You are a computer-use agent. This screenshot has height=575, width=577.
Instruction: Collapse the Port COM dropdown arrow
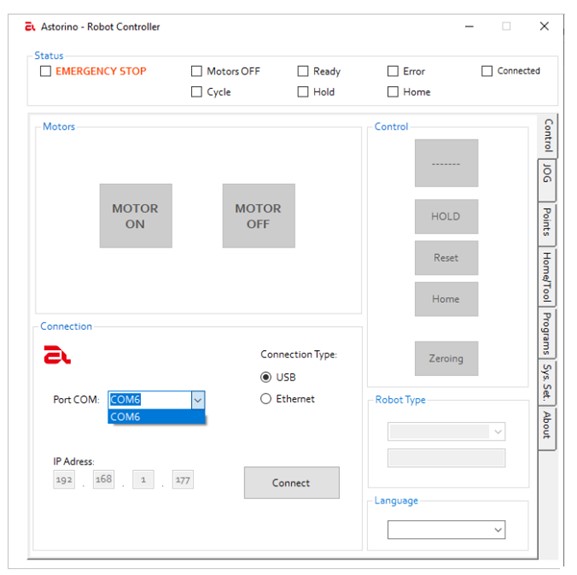coord(198,400)
